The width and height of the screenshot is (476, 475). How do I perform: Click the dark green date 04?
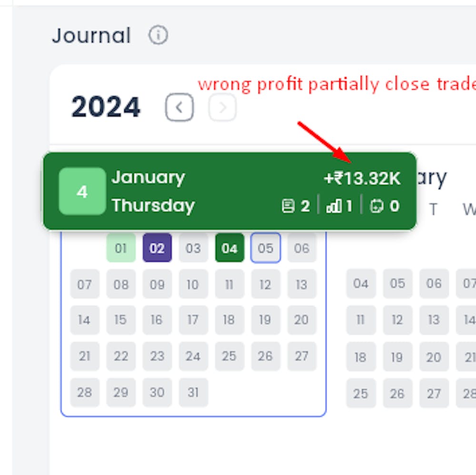229,248
